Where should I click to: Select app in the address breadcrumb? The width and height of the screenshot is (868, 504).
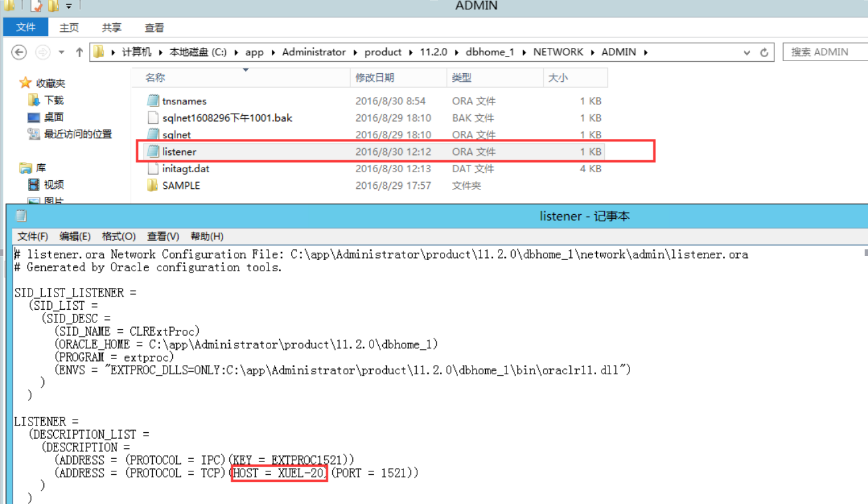(x=255, y=52)
